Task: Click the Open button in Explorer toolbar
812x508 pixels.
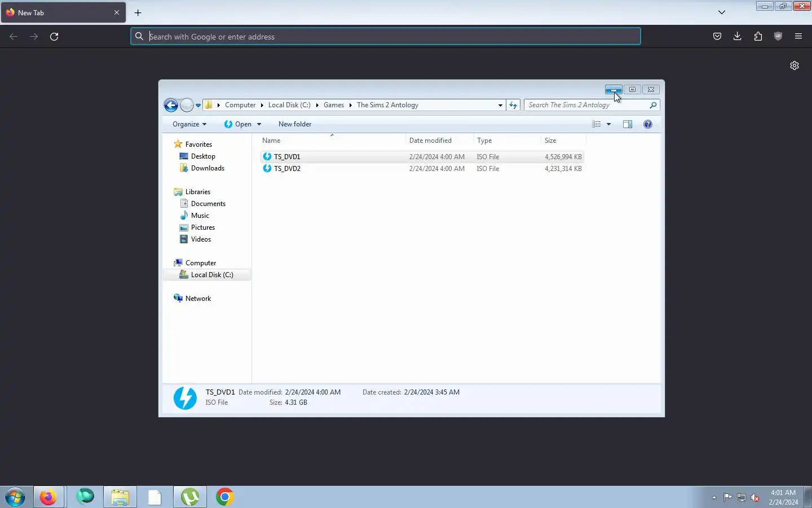Action: [x=238, y=124]
